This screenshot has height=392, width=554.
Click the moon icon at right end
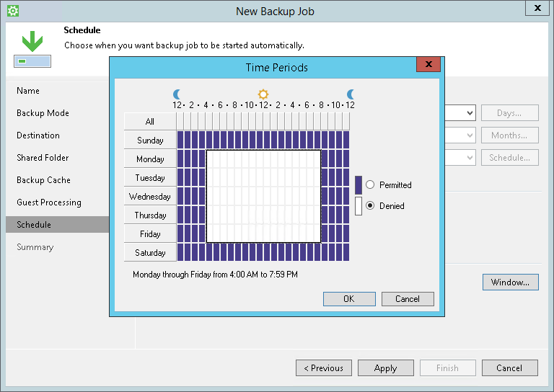351,94
